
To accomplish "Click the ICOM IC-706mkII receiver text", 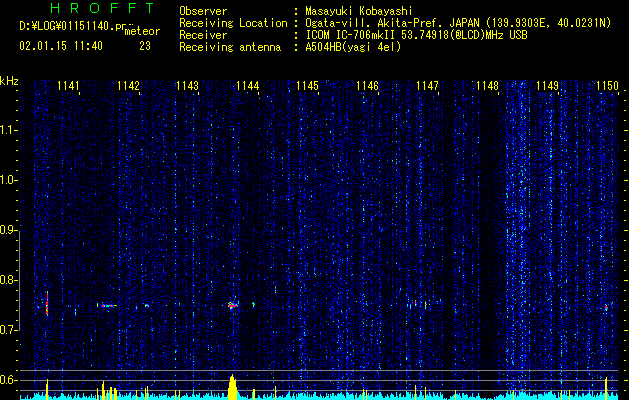I will 416,35.
